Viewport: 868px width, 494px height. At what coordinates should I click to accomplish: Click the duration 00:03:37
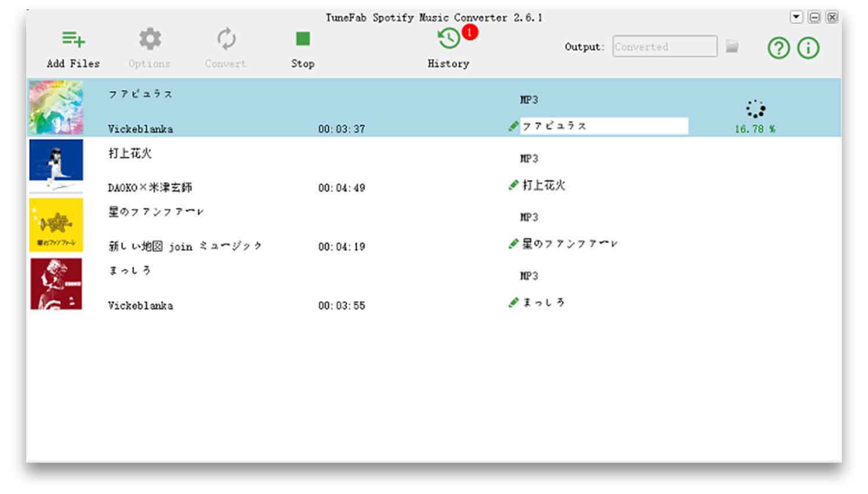tap(341, 129)
